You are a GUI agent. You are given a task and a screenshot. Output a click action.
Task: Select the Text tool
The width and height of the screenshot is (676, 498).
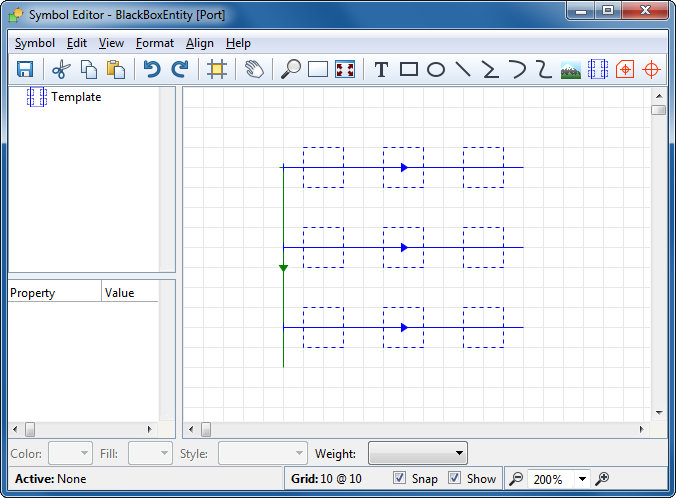point(381,69)
